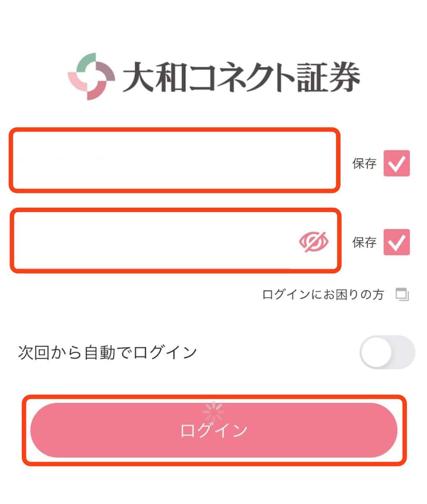
Task: Tap the pink ログイン button
Action: pyautogui.click(x=214, y=430)
